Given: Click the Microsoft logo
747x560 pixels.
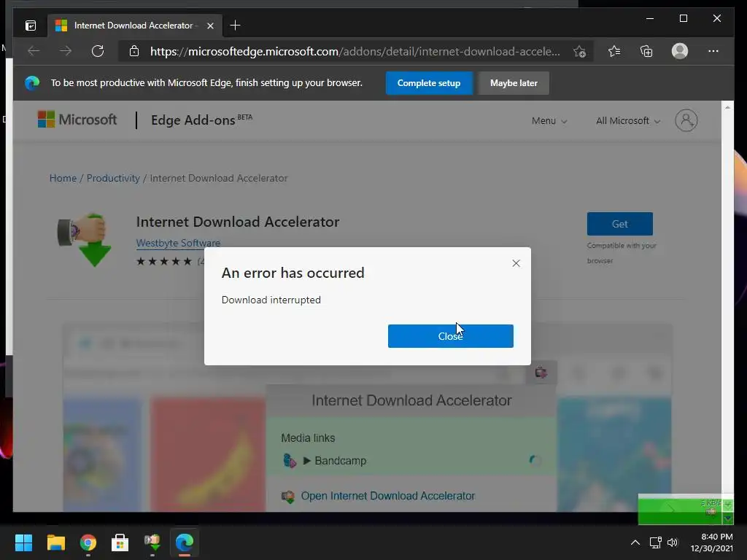Looking at the screenshot, I should [x=77, y=120].
